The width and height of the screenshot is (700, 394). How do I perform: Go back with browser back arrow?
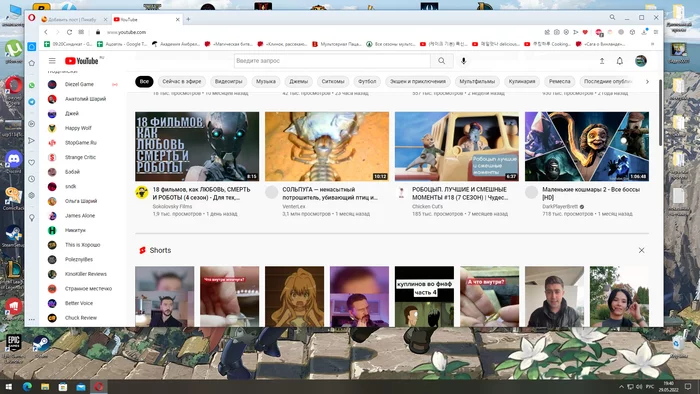coord(46,32)
